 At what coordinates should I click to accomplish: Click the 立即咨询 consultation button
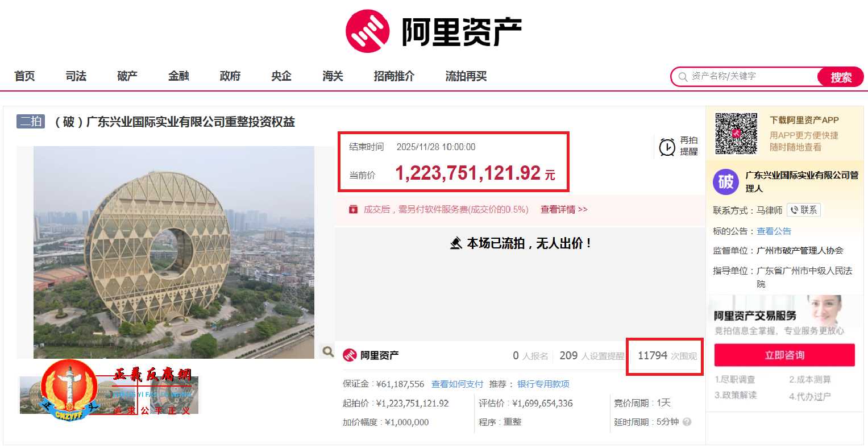click(784, 355)
